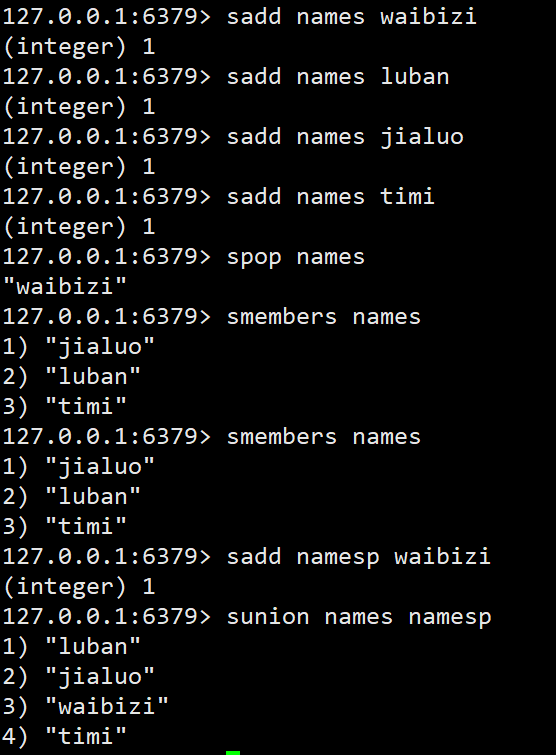Click the 'sadd names jialuo' command text
Screen dimensions: 556x755
pos(345,137)
